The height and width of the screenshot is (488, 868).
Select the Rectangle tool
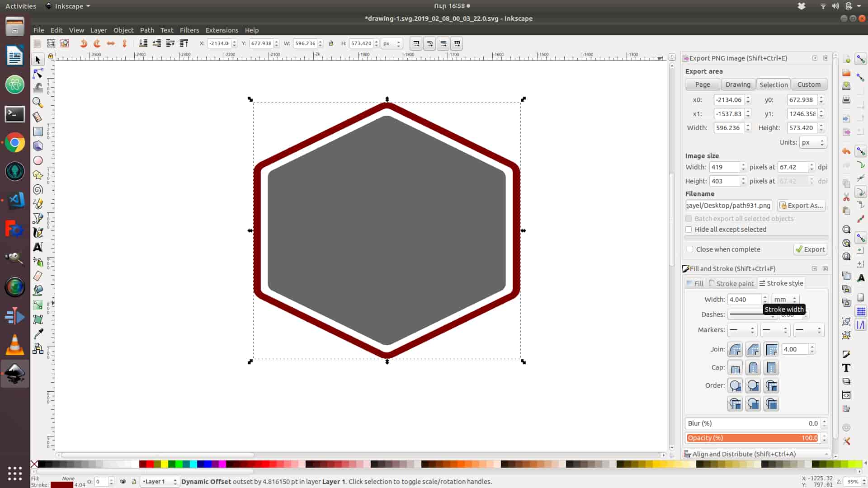click(x=38, y=131)
